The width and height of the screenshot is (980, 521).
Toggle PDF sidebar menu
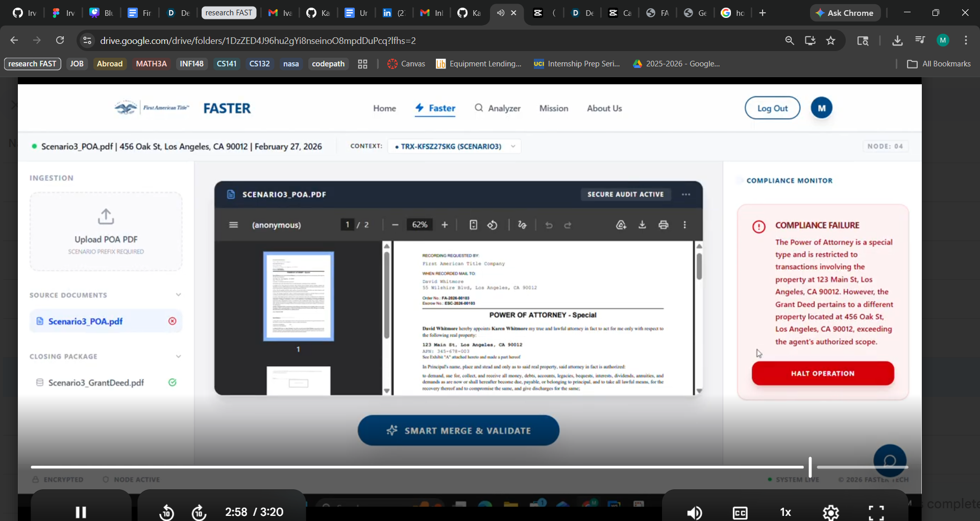pos(234,225)
